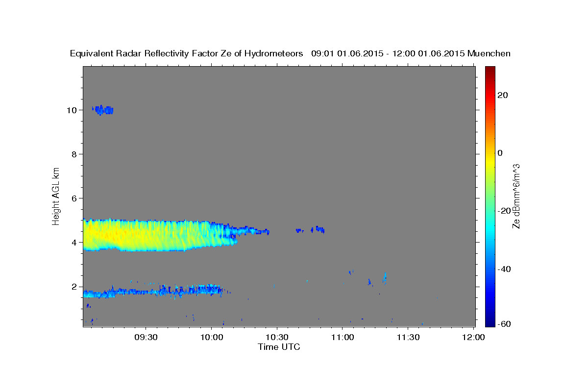Screen dimensions: 588x392
Task: Click the station name 'Muenchen'
Action: tap(489, 53)
